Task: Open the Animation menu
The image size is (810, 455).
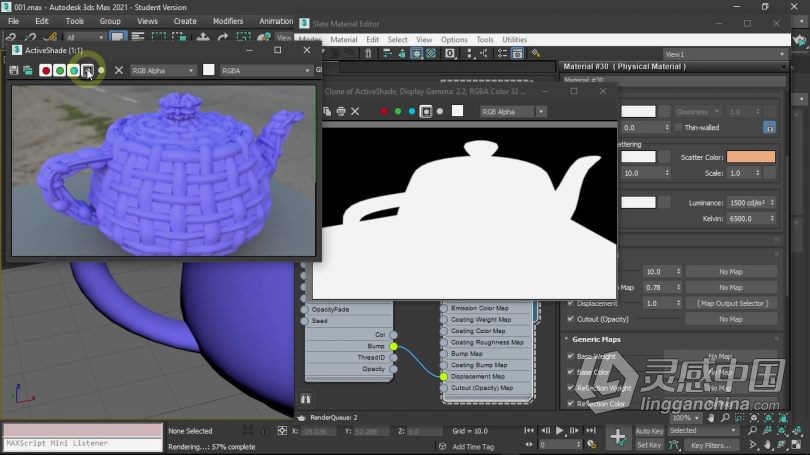Action: (x=276, y=21)
